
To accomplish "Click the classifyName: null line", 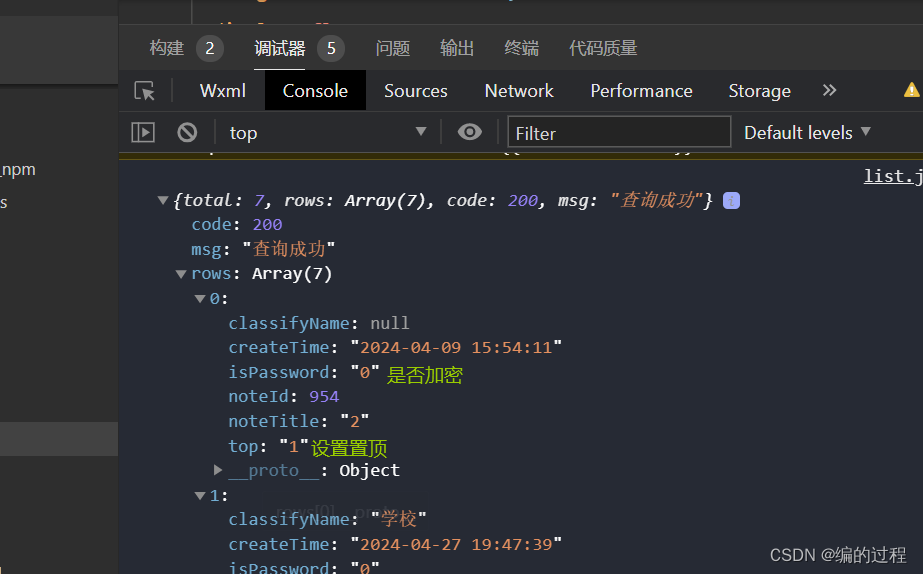I will click(x=318, y=323).
